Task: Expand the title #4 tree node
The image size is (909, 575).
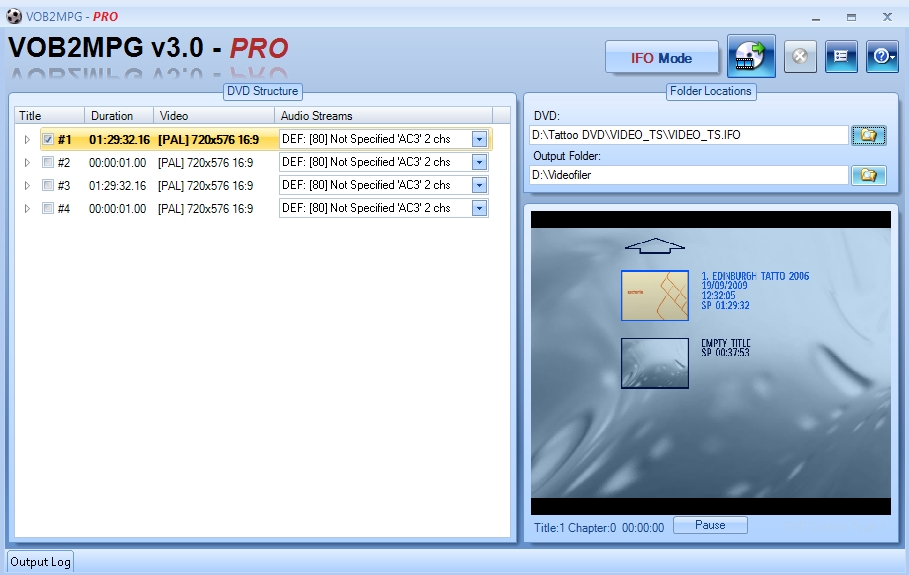Action: pyautogui.click(x=27, y=208)
